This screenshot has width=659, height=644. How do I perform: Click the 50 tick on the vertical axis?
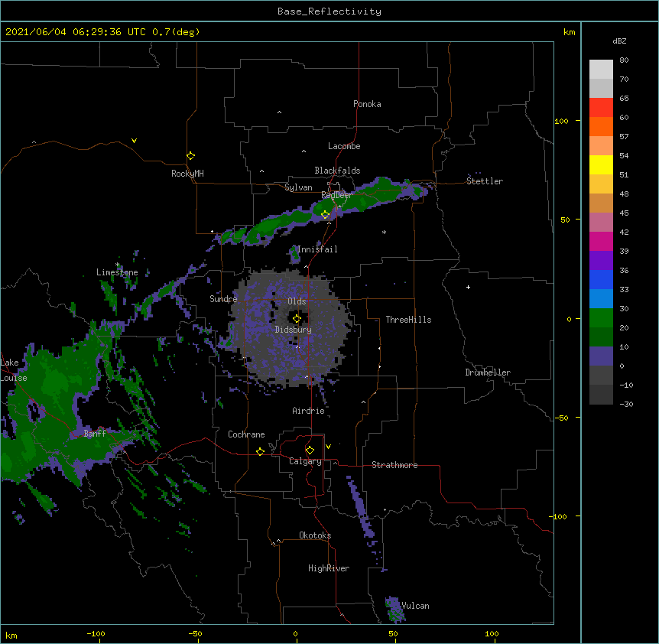point(565,220)
